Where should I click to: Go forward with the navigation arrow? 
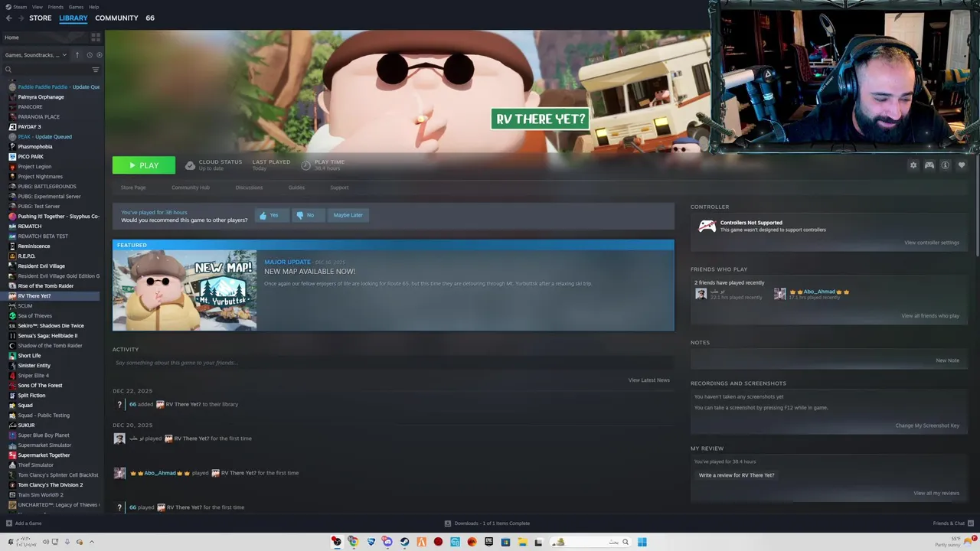coord(20,18)
